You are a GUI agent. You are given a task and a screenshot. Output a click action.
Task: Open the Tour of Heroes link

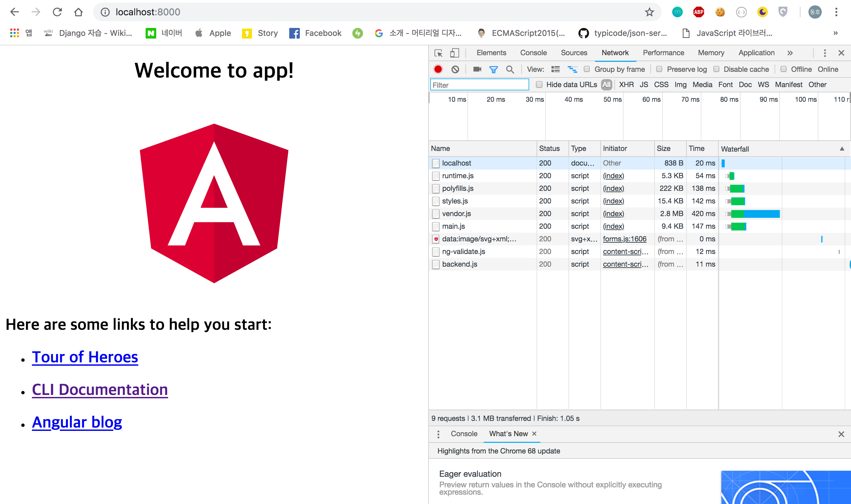tap(84, 357)
